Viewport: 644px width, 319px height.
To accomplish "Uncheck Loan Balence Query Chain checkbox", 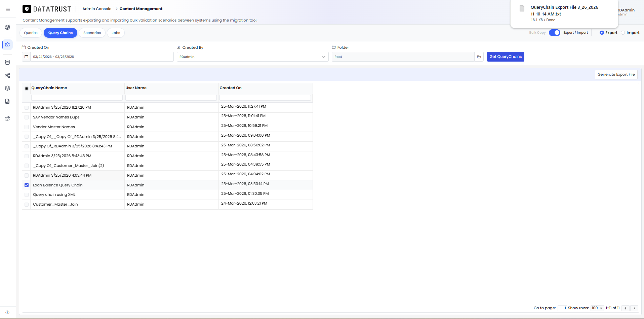I will pyautogui.click(x=27, y=185).
